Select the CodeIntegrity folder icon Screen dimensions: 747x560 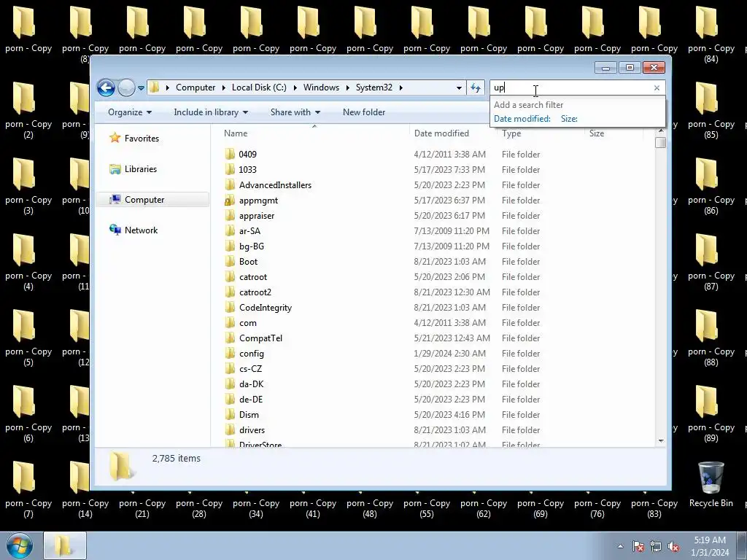pos(230,307)
